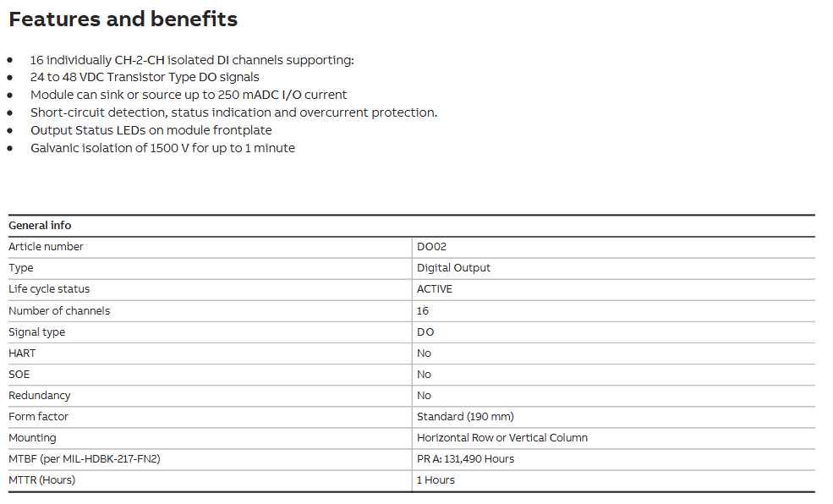The height and width of the screenshot is (504, 833).
Task: Select the PR A: 131,490 Hours value
Action: point(465,459)
